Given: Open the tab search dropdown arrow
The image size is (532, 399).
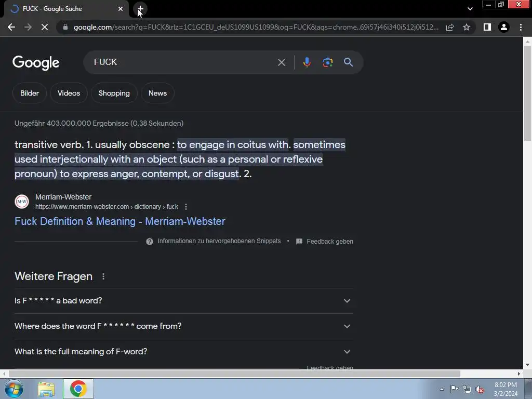Looking at the screenshot, I should [x=470, y=9].
